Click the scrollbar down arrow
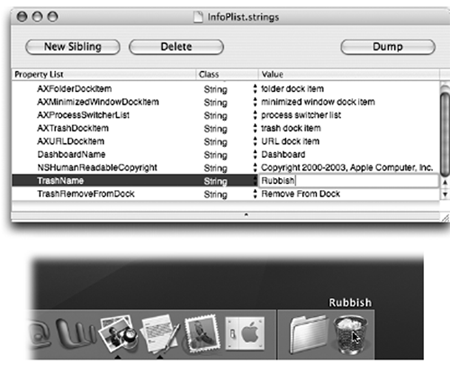450x372 pixels. (x=445, y=194)
